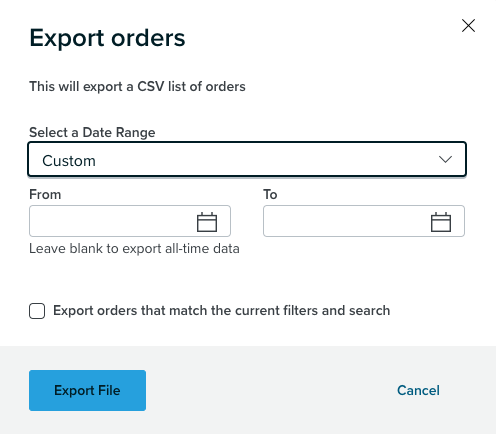Click the 'Select a Date Range' label
The image size is (496, 434).
(x=92, y=133)
